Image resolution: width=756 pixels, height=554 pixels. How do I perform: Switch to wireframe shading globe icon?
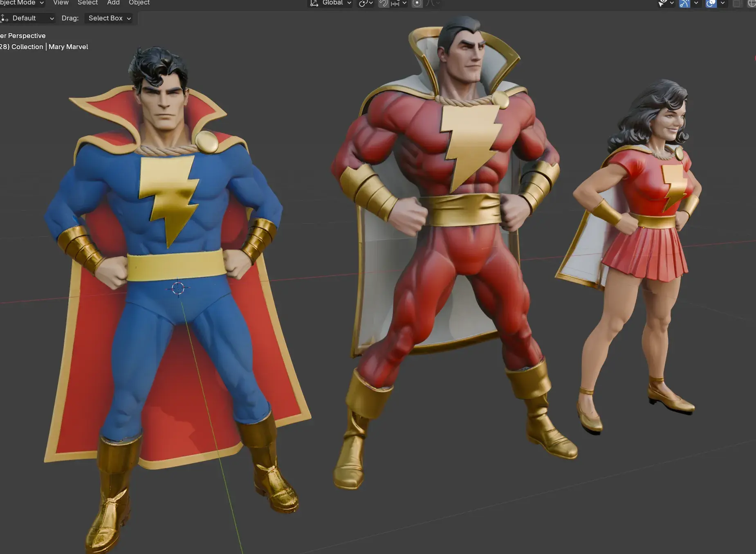click(752, 3)
